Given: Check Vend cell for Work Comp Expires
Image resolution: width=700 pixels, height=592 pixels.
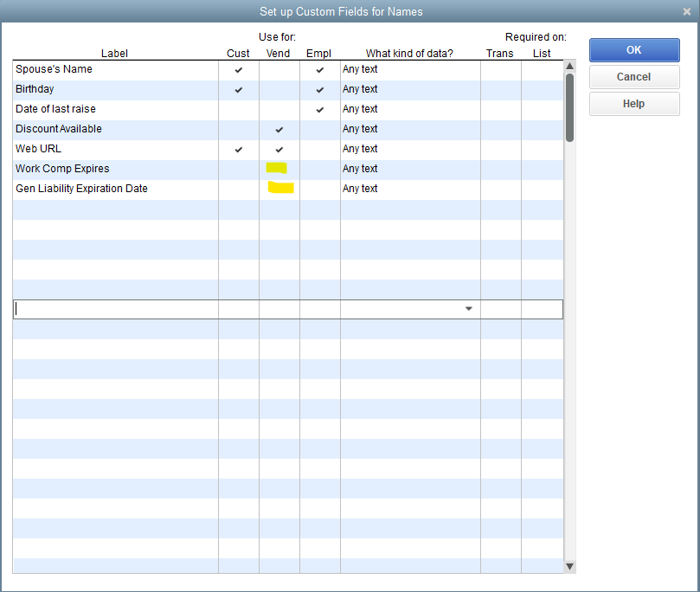Looking at the screenshot, I should click(x=279, y=169).
